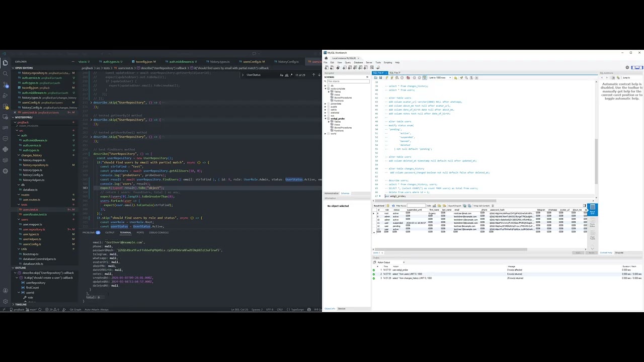This screenshot has width=644, height=362.
Task: Click the main branch indicator in status bar
Action: coord(31,310)
